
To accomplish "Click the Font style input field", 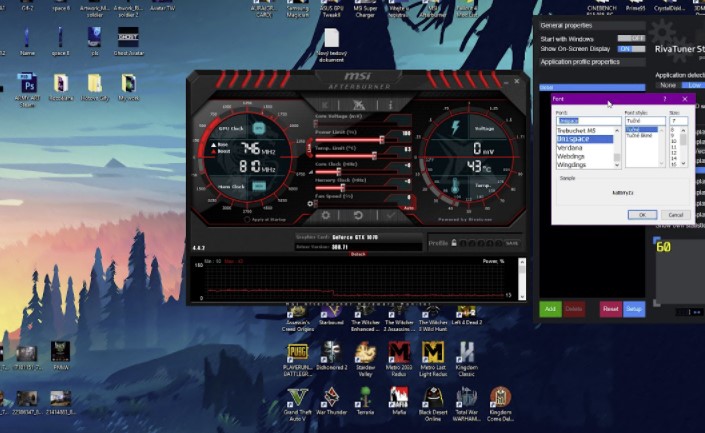I will pos(645,121).
